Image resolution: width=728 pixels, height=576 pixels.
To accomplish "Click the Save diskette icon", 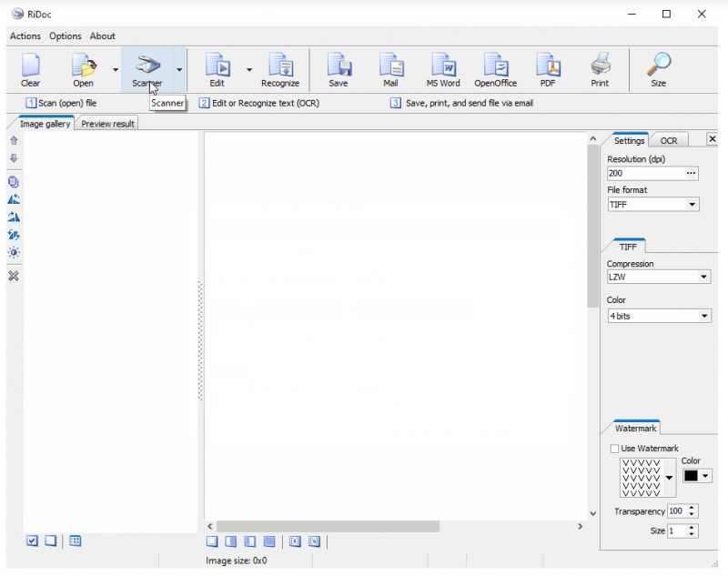I will coord(339,70).
